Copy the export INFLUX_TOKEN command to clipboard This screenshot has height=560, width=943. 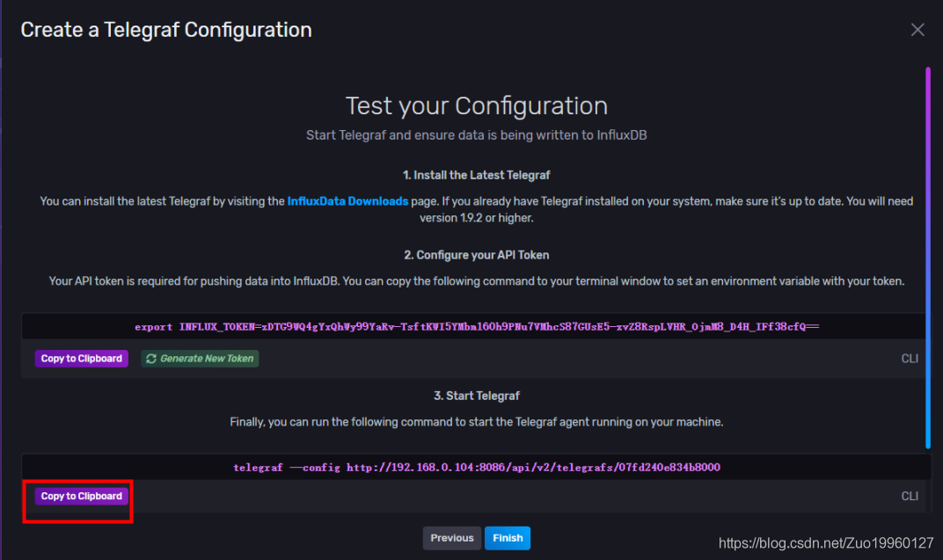pos(81,359)
